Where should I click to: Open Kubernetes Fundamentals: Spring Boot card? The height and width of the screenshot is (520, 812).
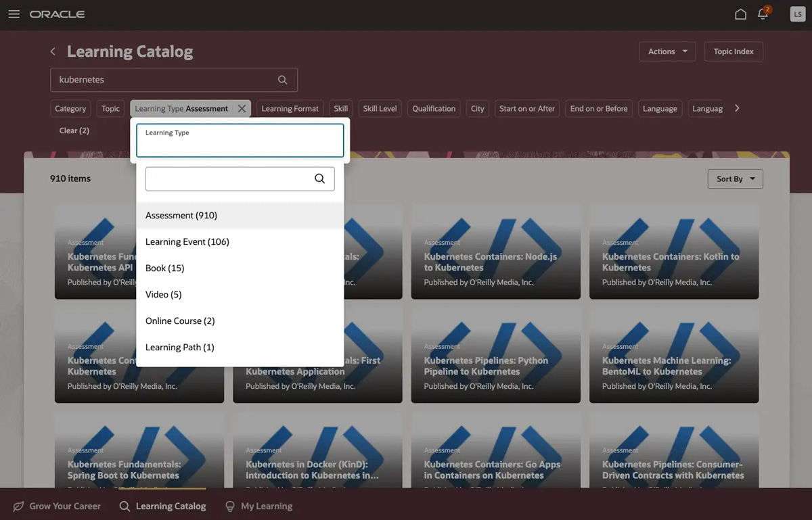pos(139,450)
